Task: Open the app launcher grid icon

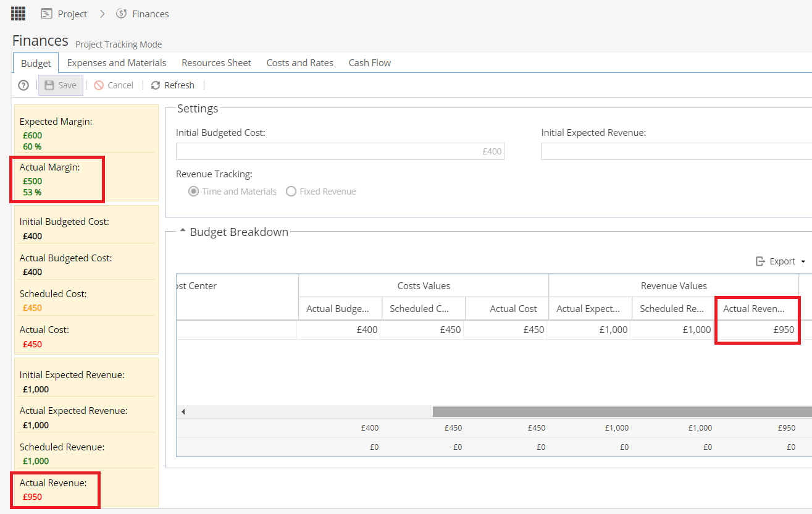Action: [x=19, y=13]
